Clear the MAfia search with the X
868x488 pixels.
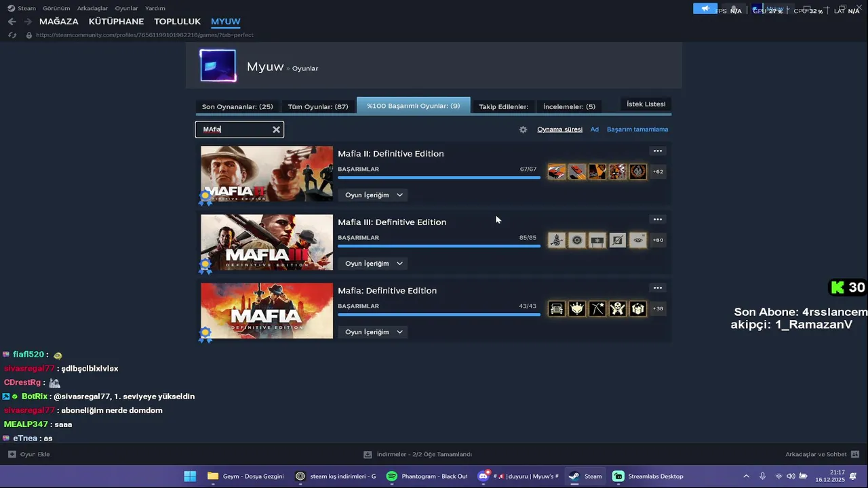[x=276, y=129]
